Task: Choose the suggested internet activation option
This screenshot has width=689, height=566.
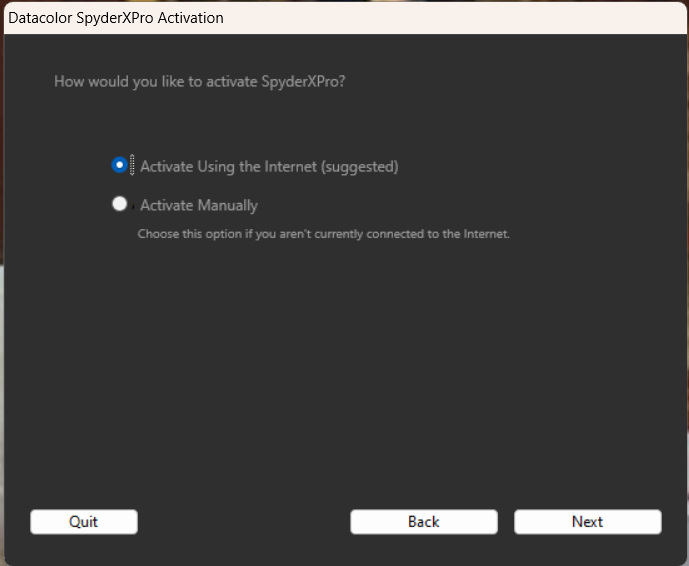Action: (x=120, y=165)
